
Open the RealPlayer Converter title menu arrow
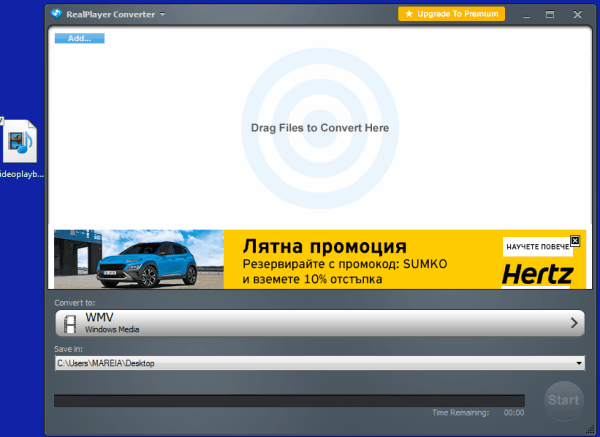click(x=162, y=15)
